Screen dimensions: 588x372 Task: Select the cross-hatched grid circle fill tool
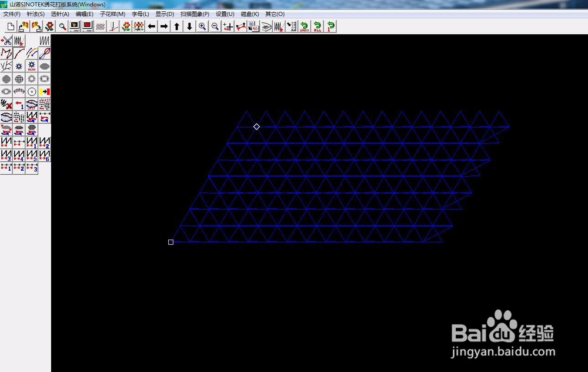[x=19, y=79]
